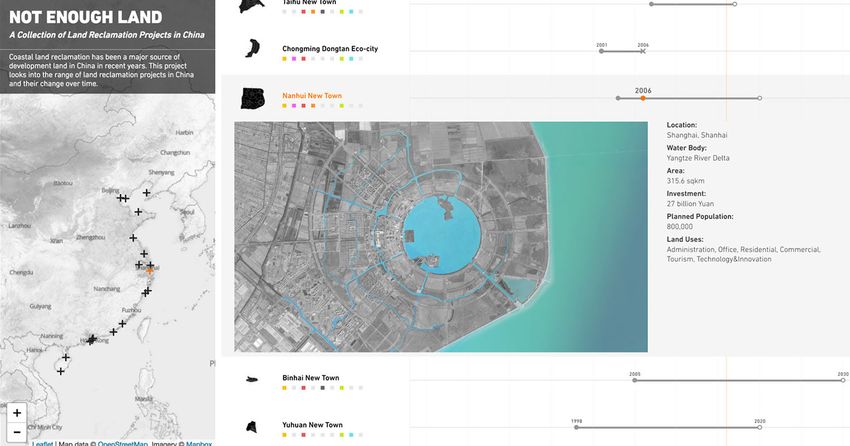The height and width of the screenshot is (446, 850).
Task: Click the Nanhui New Town shape silhouette
Action: (x=253, y=98)
